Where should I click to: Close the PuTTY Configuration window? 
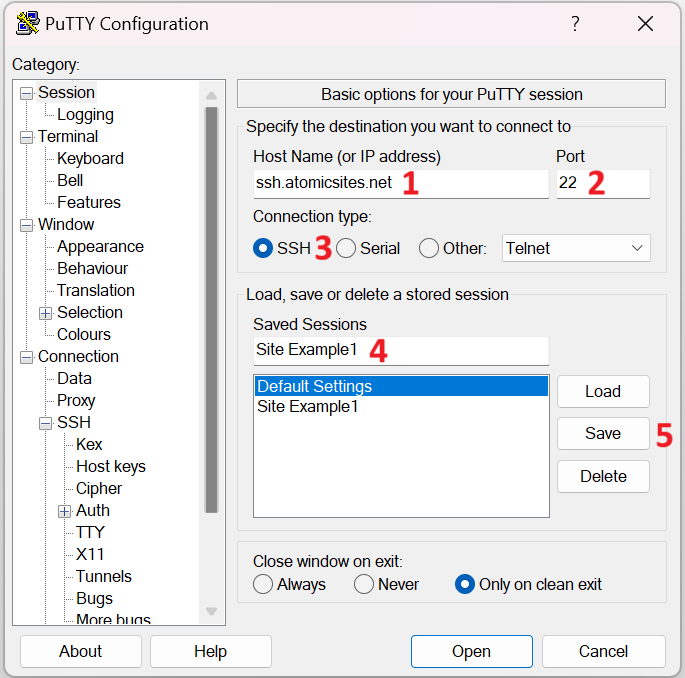645,24
